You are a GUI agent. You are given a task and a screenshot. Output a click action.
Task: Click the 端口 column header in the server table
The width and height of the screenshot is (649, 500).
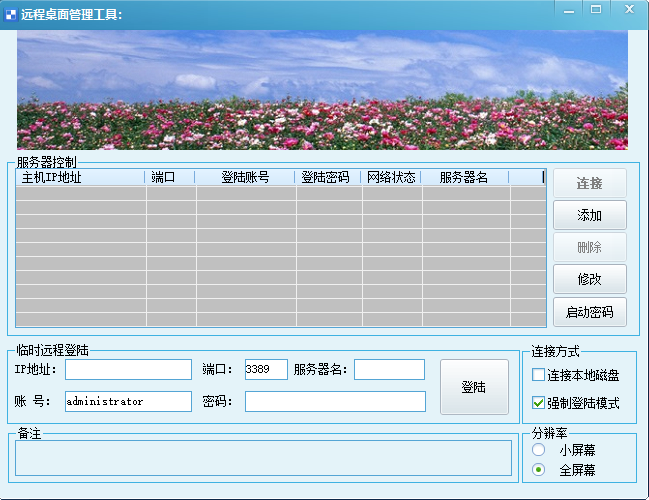pos(170,178)
